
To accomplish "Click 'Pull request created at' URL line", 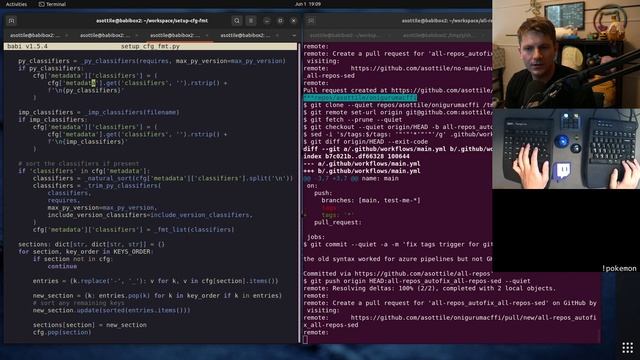I will coord(398,90).
